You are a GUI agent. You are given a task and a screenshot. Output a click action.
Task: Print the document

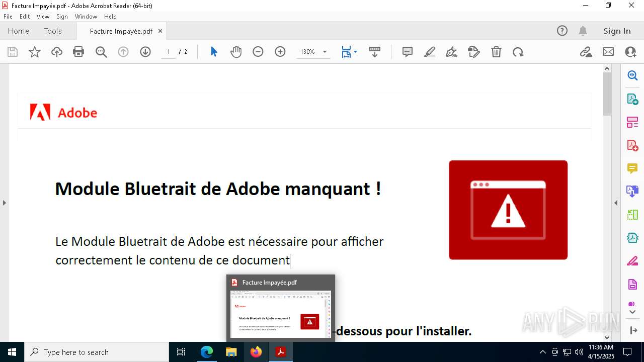[x=78, y=52]
